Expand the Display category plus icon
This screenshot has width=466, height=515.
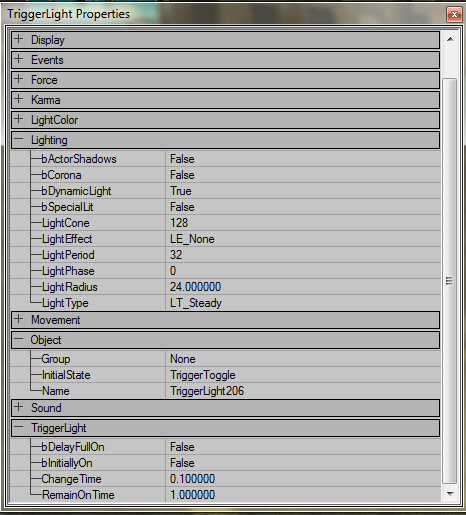coord(19,39)
